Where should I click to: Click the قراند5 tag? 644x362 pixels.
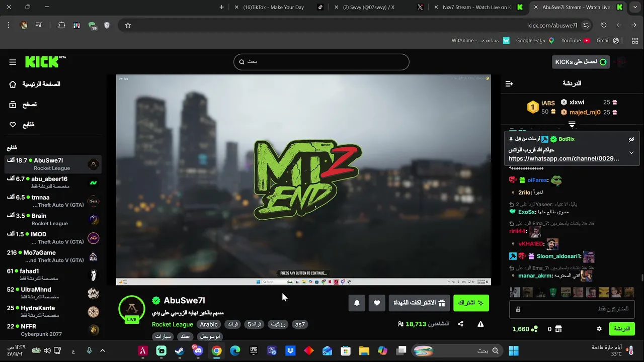pos(254,324)
